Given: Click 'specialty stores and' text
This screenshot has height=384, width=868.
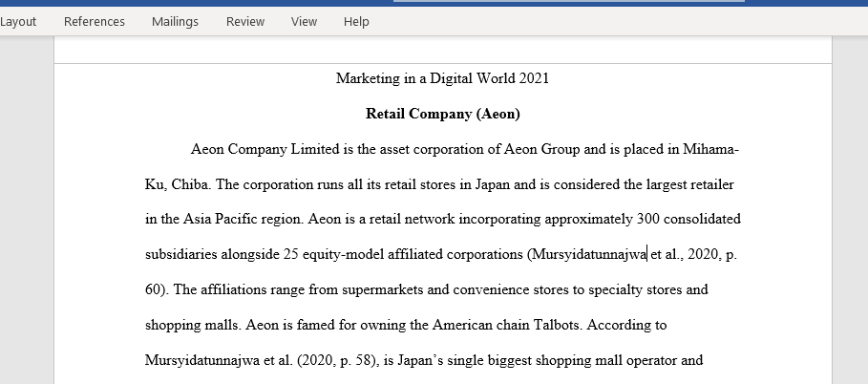Looking at the screenshot, I should click(x=648, y=289).
